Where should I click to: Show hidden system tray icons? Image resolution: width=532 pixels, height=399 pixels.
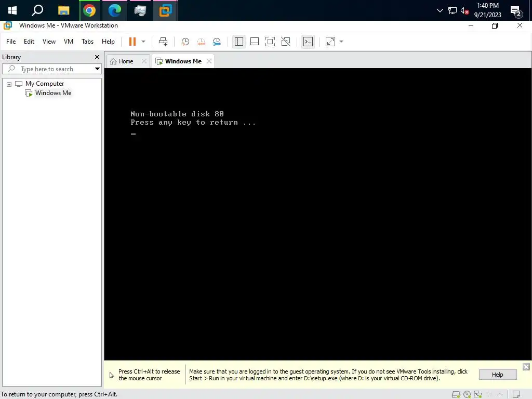[440, 10]
